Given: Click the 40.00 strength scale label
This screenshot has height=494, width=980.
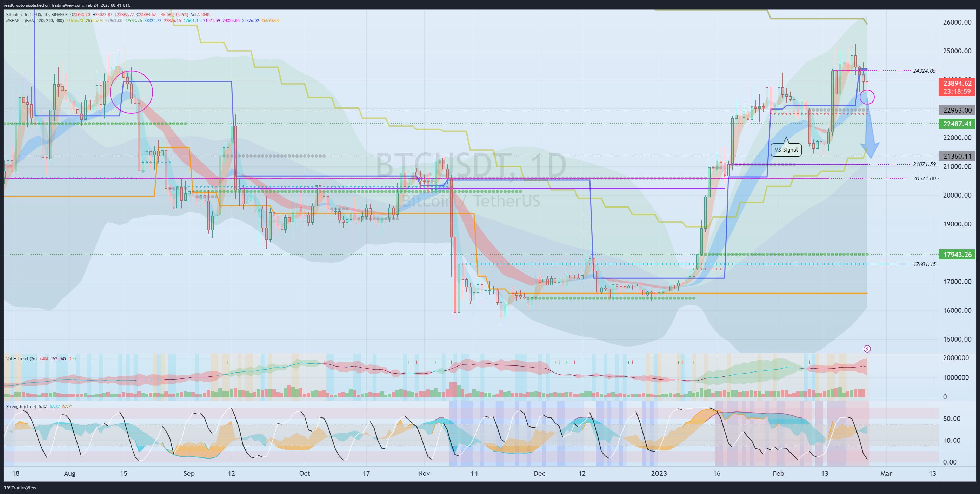Looking at the screenshot, I should (952, 440).
